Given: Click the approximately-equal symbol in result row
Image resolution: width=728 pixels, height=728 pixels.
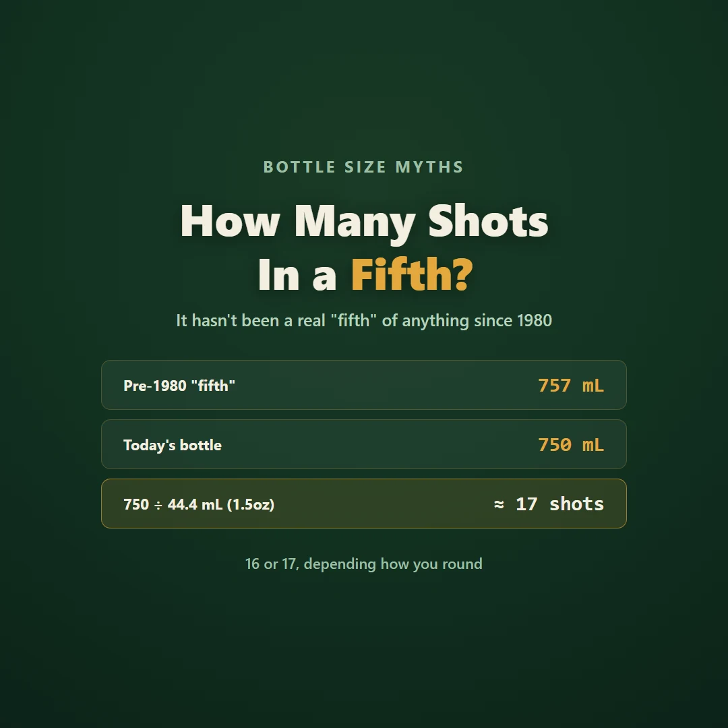Looking at the screenshot, I should [x=499, y=504].
